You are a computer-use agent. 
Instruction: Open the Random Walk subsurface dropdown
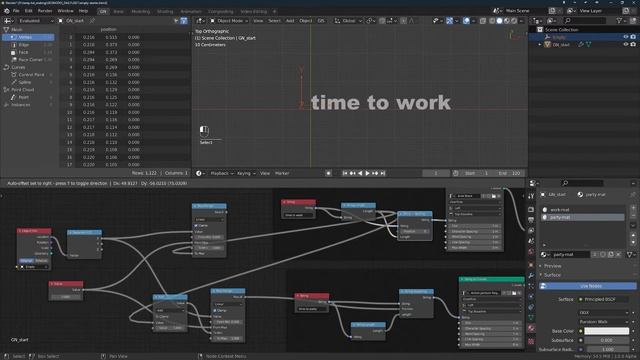(x=604, y=322)
